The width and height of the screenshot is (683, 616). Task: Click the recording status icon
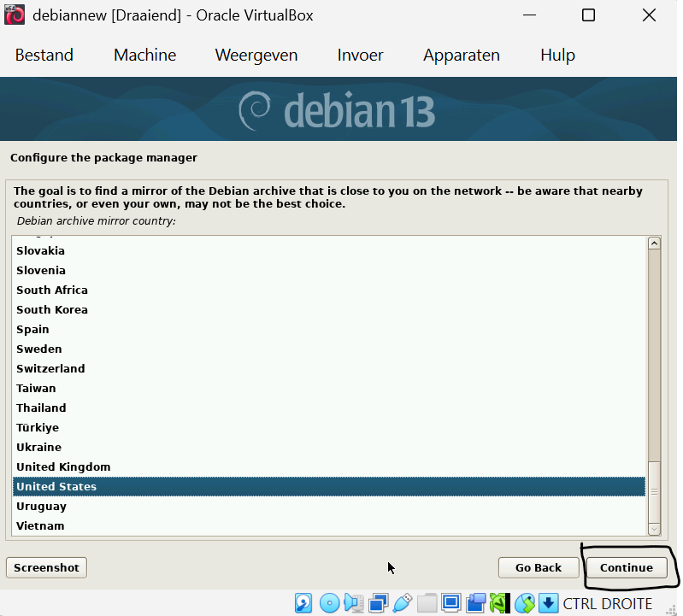click(475, 603)
